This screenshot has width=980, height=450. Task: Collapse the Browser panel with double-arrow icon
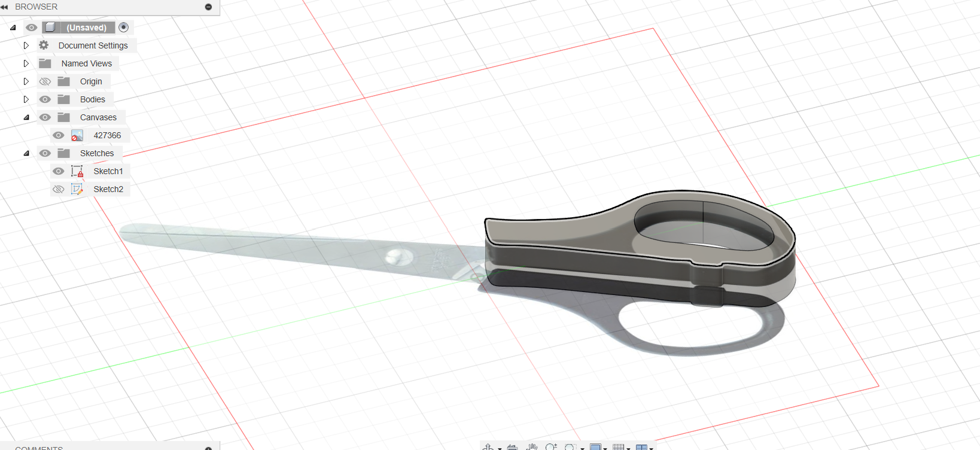(x=5, y=7)
